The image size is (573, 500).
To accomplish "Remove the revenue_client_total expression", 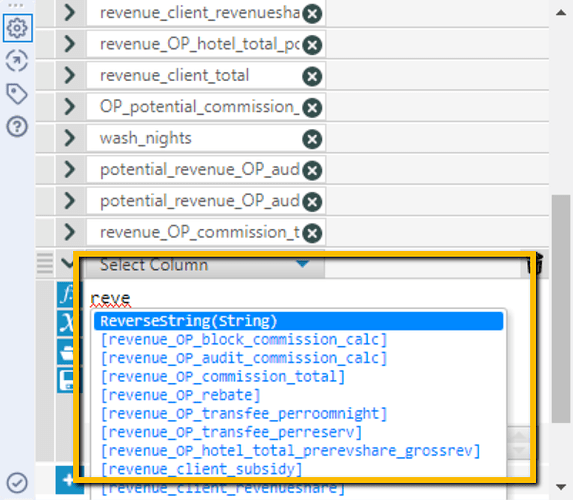I will click(x=312, y=76).
